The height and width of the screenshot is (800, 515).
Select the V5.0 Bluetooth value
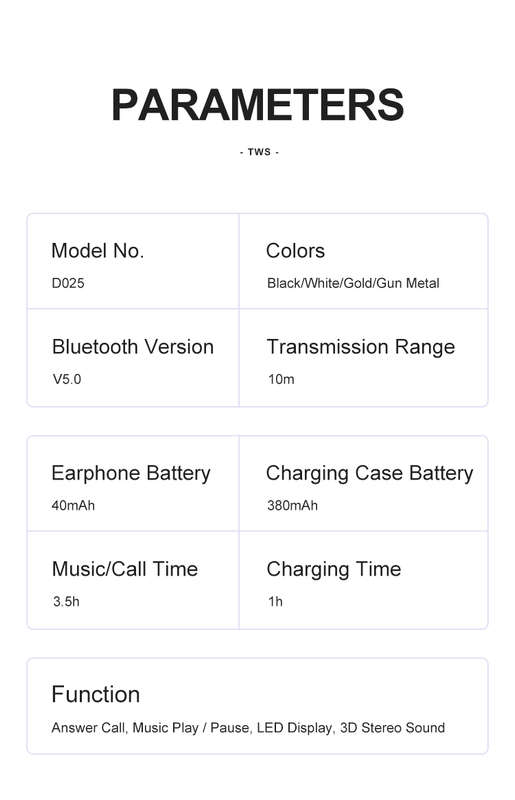pos(67,379)
